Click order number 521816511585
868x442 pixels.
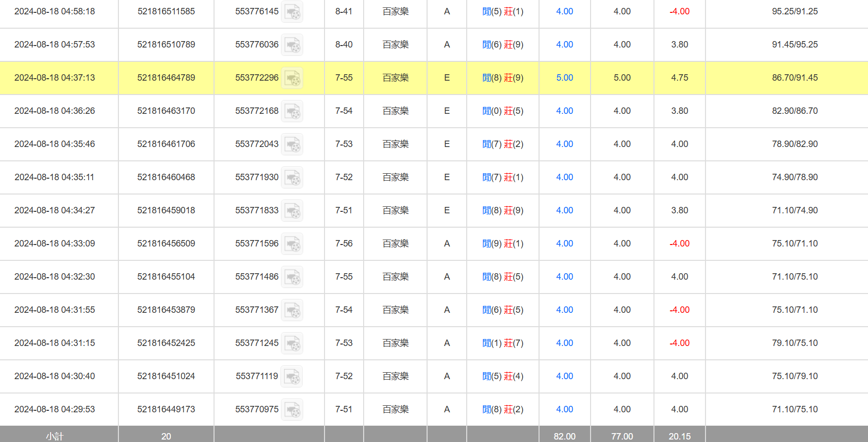166,11
